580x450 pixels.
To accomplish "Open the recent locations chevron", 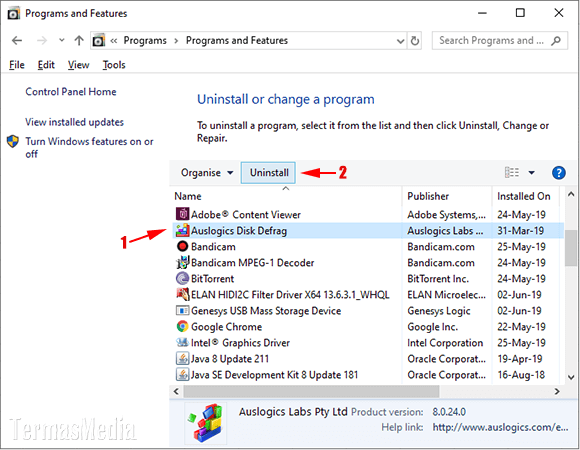I will 62,40.
